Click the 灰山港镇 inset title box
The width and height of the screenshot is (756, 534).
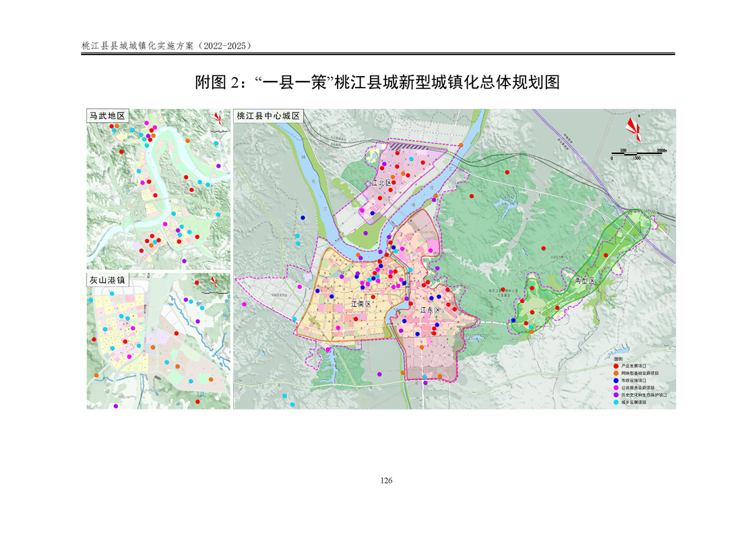(108, 279)
